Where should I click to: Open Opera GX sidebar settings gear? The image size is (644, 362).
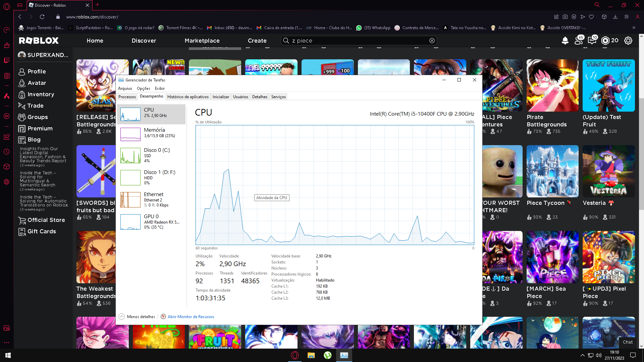tap(6, 182)
